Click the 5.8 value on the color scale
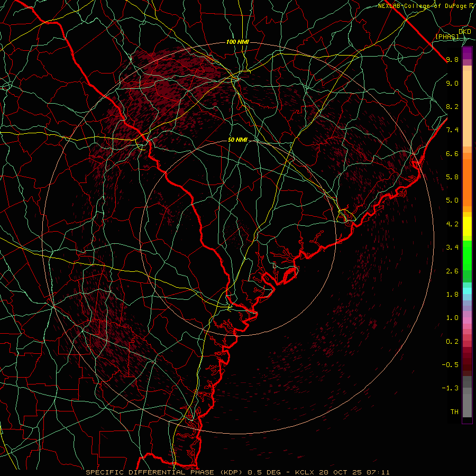The image size is (476, 476). 452,177
